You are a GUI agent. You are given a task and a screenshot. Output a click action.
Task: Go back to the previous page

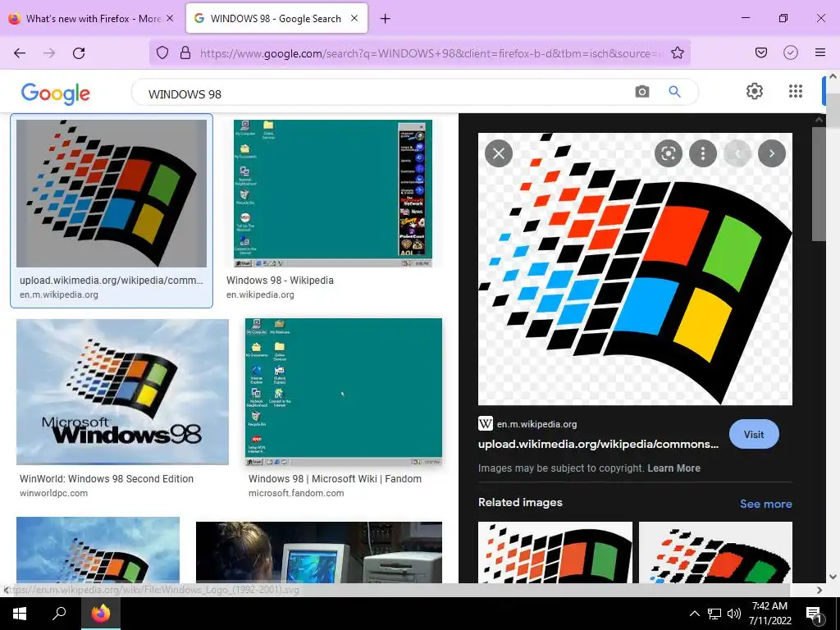20,53
